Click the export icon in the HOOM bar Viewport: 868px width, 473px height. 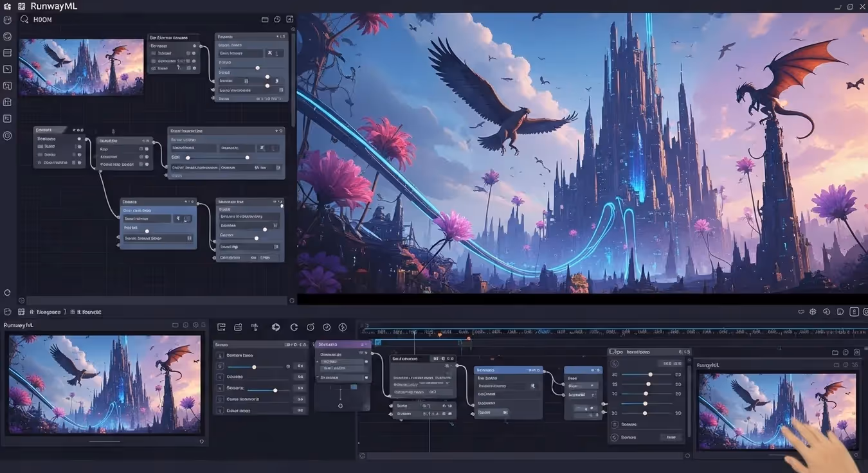click(x=290, y=20)
